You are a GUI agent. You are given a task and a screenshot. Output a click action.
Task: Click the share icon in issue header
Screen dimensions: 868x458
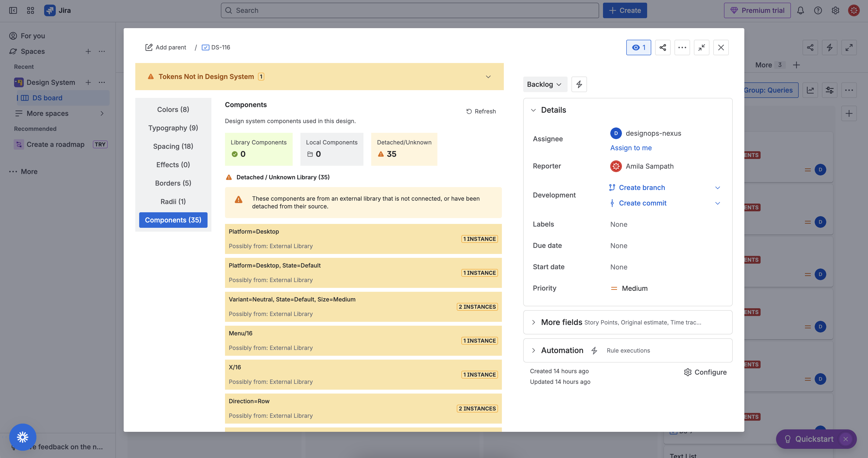(x=662, y=47)
